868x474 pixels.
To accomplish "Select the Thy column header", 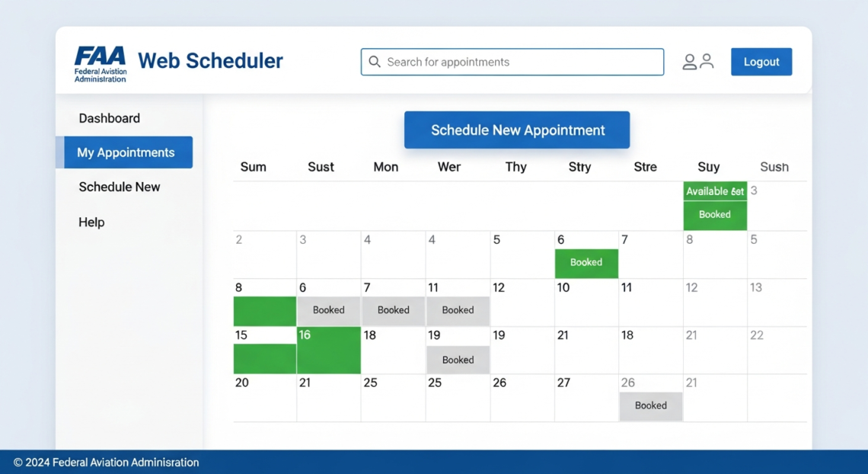I will click(515, 166).
